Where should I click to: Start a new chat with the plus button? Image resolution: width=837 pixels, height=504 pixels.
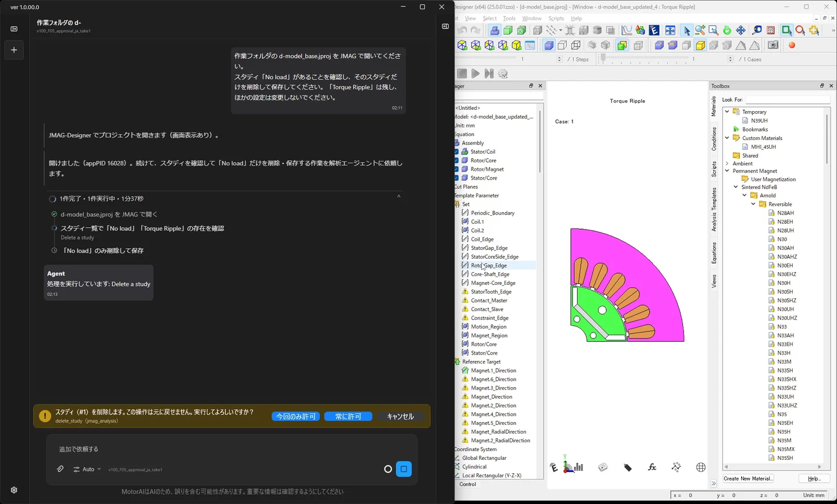(14, 50)
